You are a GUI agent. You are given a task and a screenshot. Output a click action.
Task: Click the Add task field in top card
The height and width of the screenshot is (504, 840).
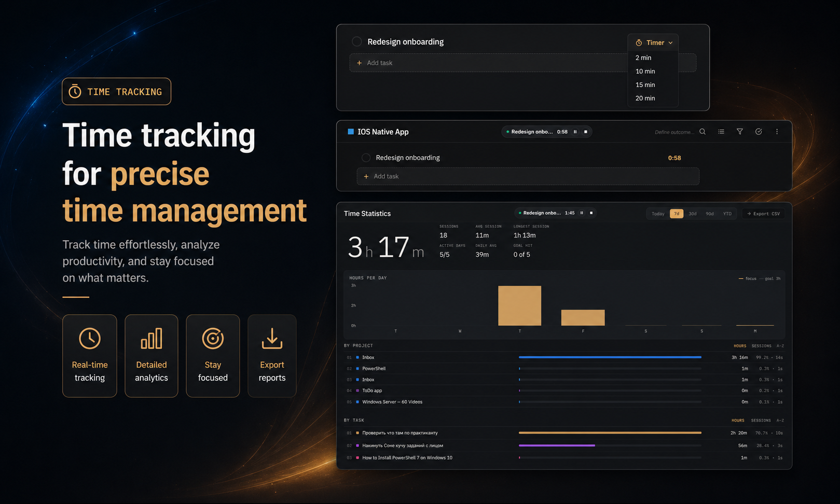click(522, 63)
